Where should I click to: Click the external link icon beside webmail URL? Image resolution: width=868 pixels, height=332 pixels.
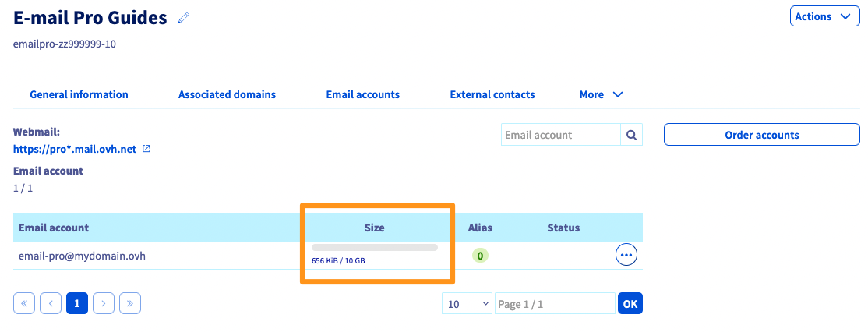pos(146,148)
